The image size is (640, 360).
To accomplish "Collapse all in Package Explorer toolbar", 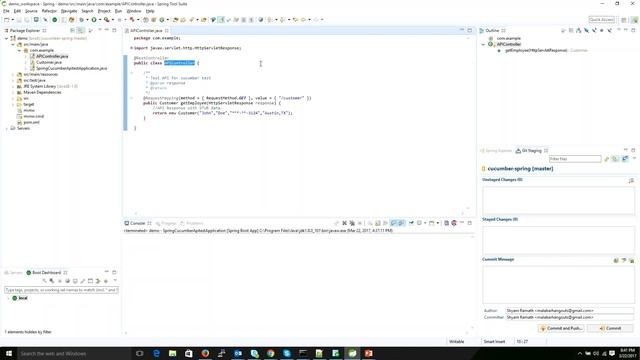I will 73,31.
